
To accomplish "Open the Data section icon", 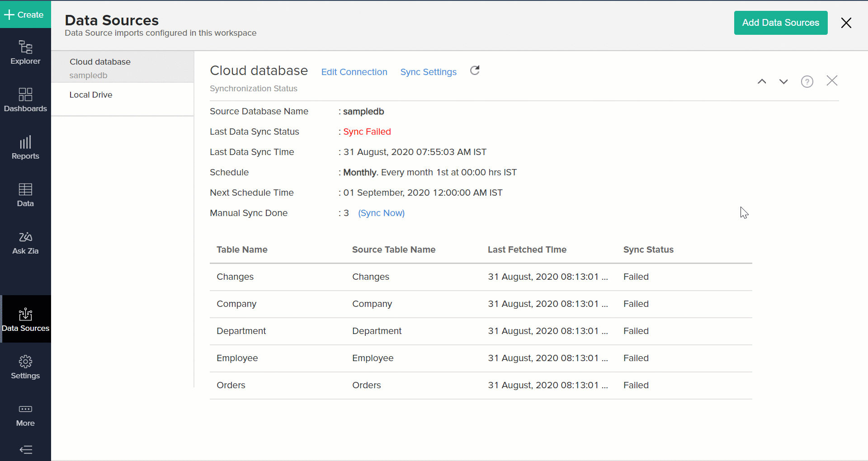I will pyautogui.click(x=25, y=195).
